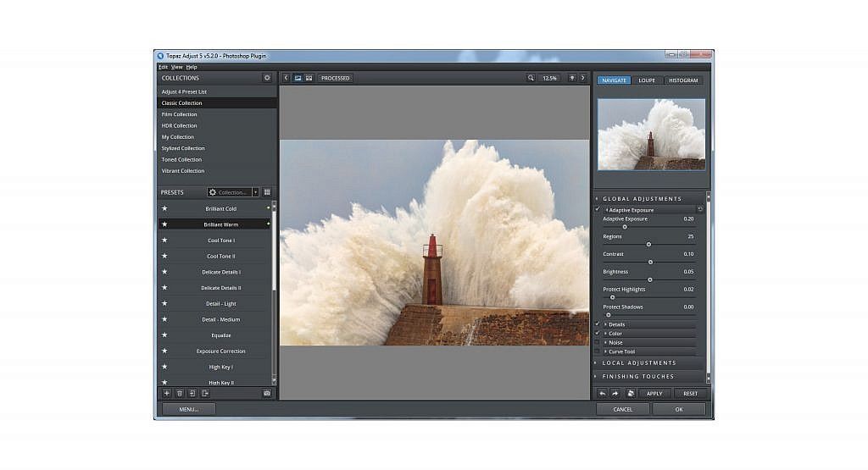Enable the Noise adjustment checkbox
This screenshot has height=470, width=868.
click(x=598, y=342)
